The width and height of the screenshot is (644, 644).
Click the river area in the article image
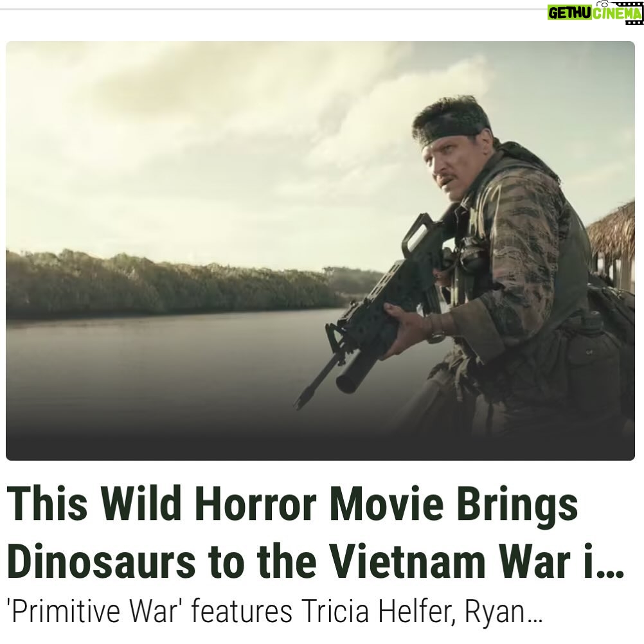[172, 361]
